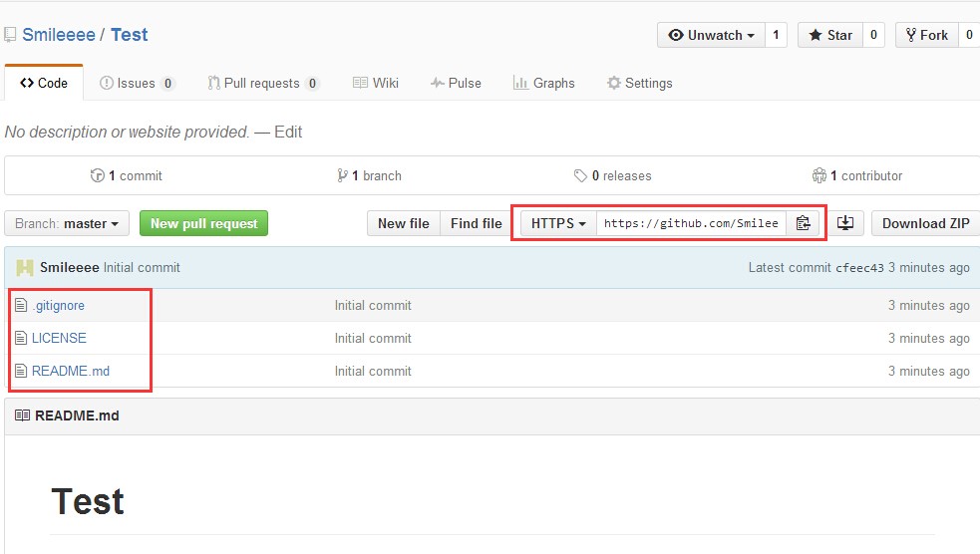980x554 pixels.
Task: Open the LICENSE file
Action: (x=60, y=338)
